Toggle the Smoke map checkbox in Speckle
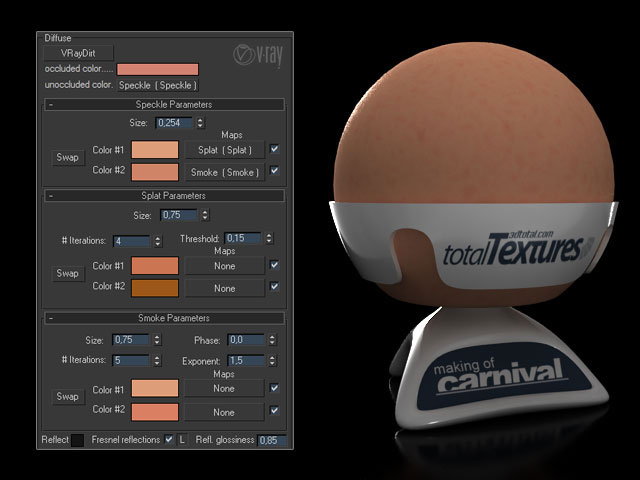Screen dimensions: 640x480 [274, 170]
